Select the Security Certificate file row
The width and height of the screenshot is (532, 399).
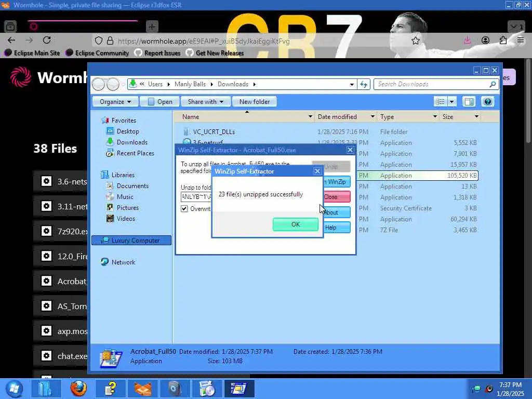pos(418,208)
